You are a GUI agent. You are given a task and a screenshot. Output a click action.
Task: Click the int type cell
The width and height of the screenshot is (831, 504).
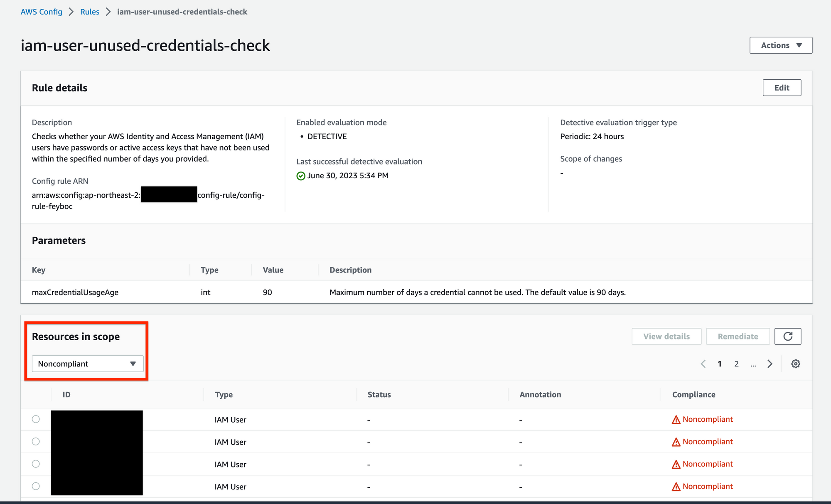[205, 293]
